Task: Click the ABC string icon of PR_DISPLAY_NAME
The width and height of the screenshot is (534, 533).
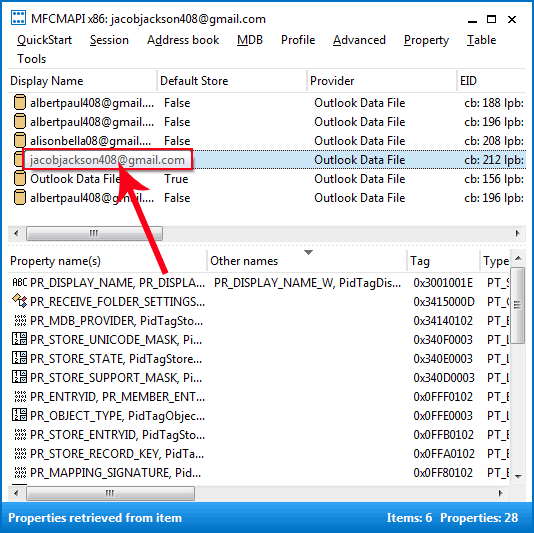Action: pos(19,282)
